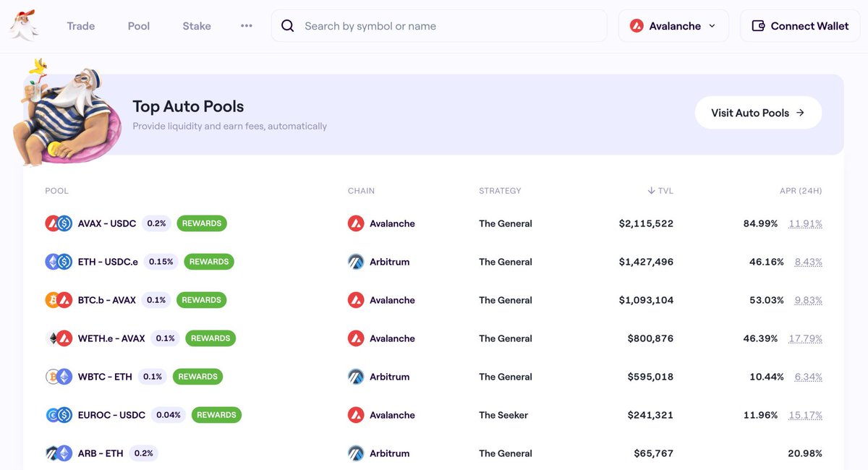This screenshot has width=868, height=470.
Task: Click Avalanche chain icon in EUROC - USDC row
Action: pyautogui.click(x=356, y=415)
